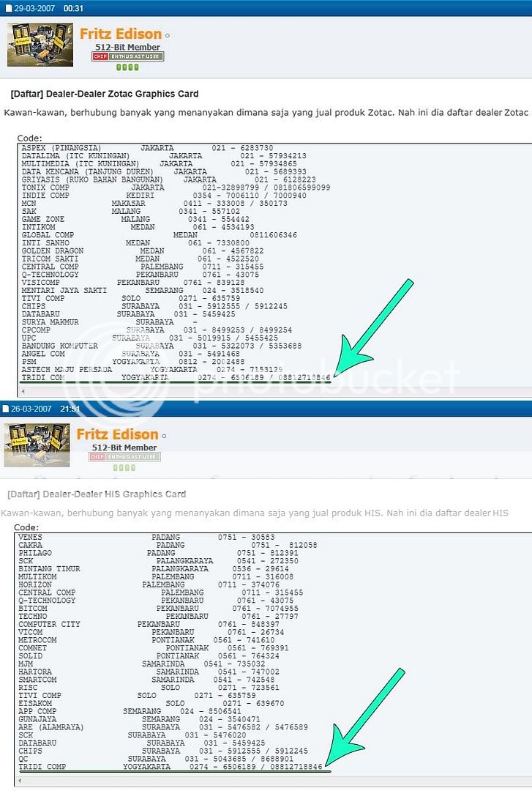Viewport: 532px width, 791px height.
Task: Select the 'BANDUNG KOMPUTER' row
Action: [x=162, y=346]
